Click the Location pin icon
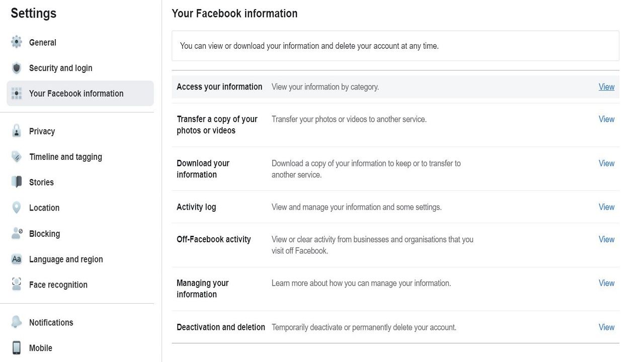The image size is (644, 362). [x=17, y=208]
